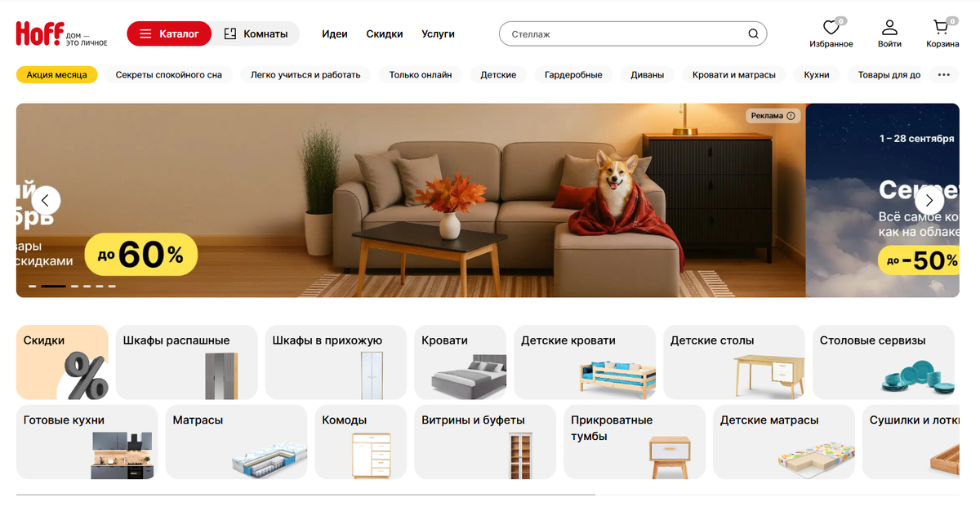This screenshot has width=980, height=511.
Task: Click the Войти user profile icon
Action: (x=889, y=29)
